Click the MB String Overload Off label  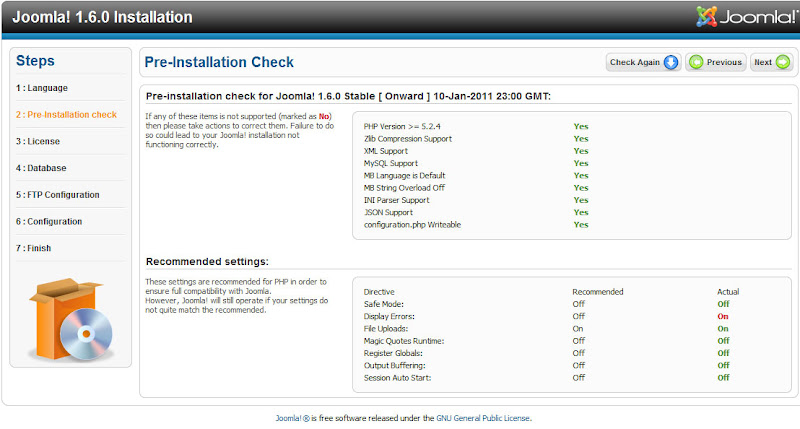click(x=404, y=188)
